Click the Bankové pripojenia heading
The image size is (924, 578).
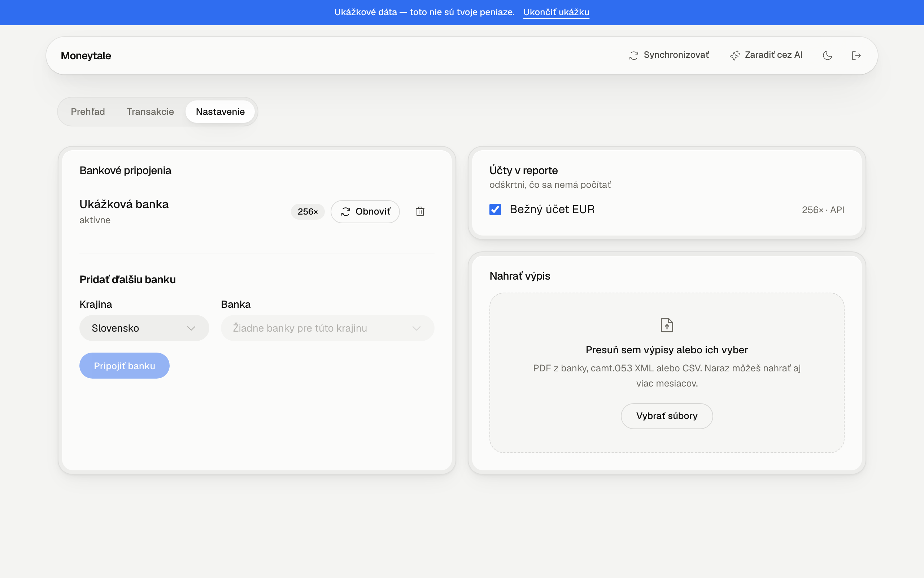pyautogui.click(x=125, y=171)
